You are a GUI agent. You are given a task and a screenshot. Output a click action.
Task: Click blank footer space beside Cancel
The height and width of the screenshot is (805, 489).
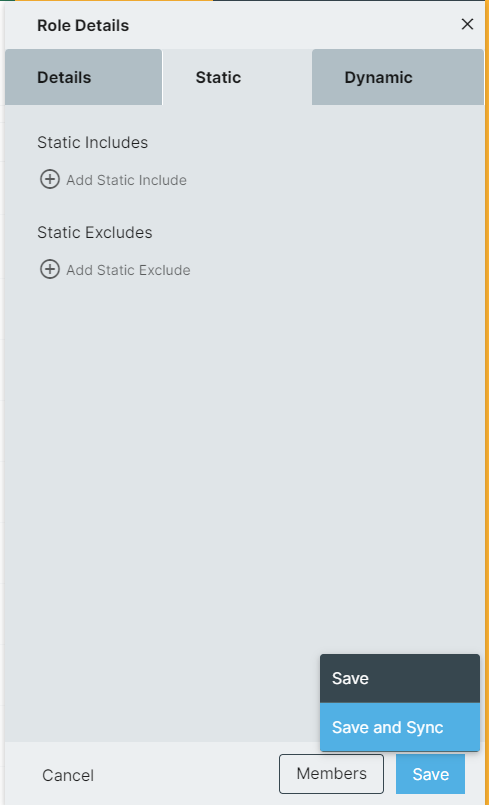tap(185, 774)
